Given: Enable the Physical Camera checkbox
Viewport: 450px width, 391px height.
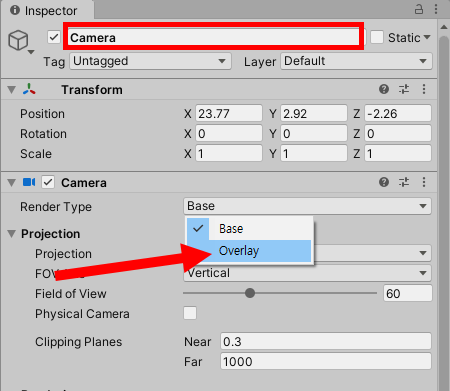Looking at the screenshot, I should coord(190,313).
